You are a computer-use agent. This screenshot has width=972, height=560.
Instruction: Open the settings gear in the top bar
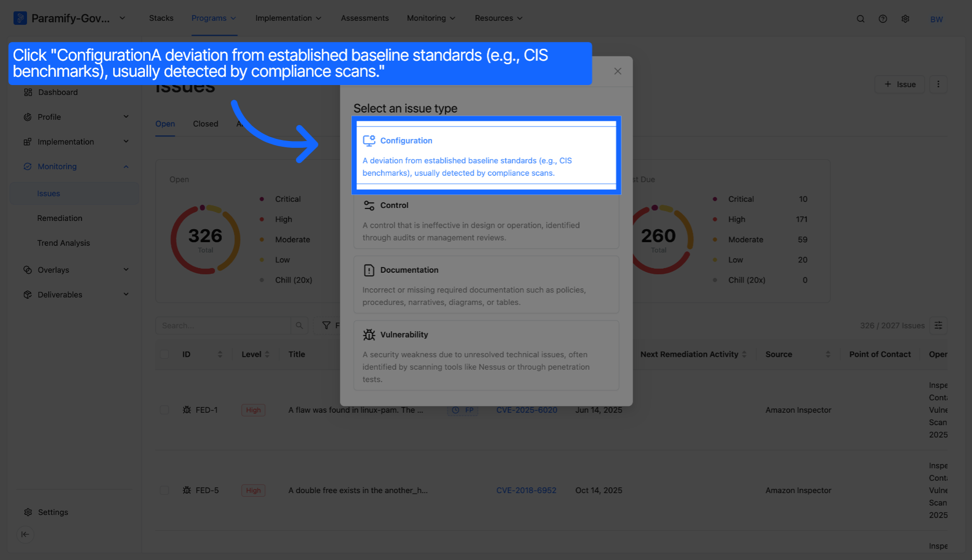(x=906, y=19)
